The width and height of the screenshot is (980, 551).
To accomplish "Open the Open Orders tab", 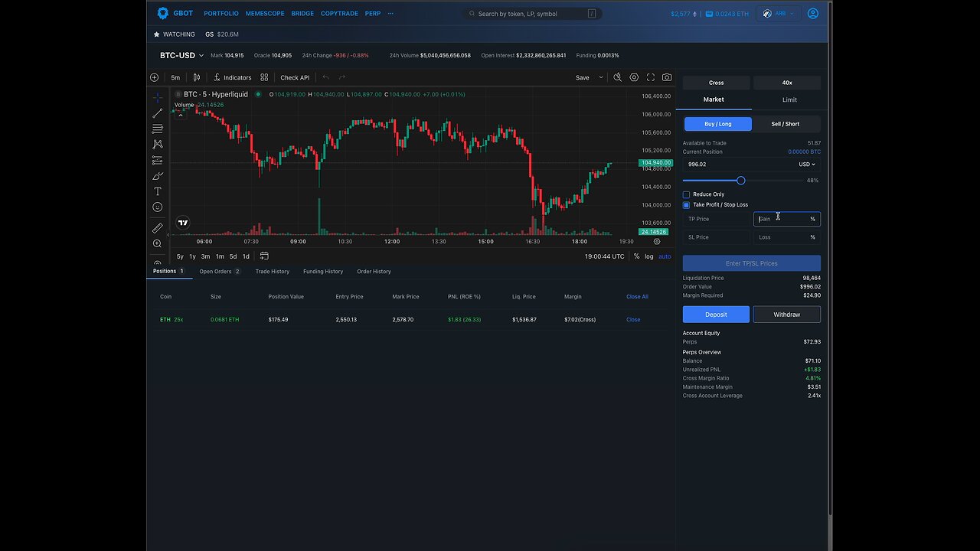I will click(x=220, y=272).
